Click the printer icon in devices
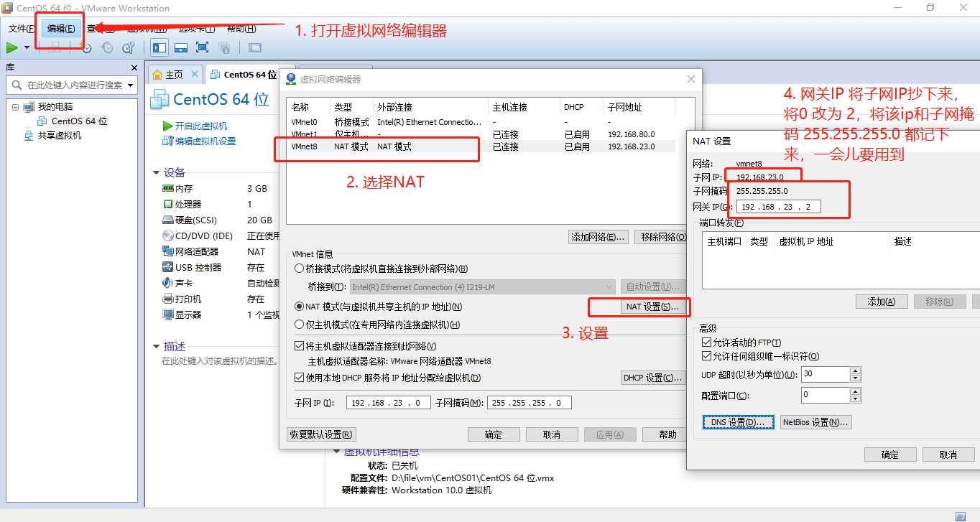This screenshot has height=522, width=980. [x=168, y=299]
